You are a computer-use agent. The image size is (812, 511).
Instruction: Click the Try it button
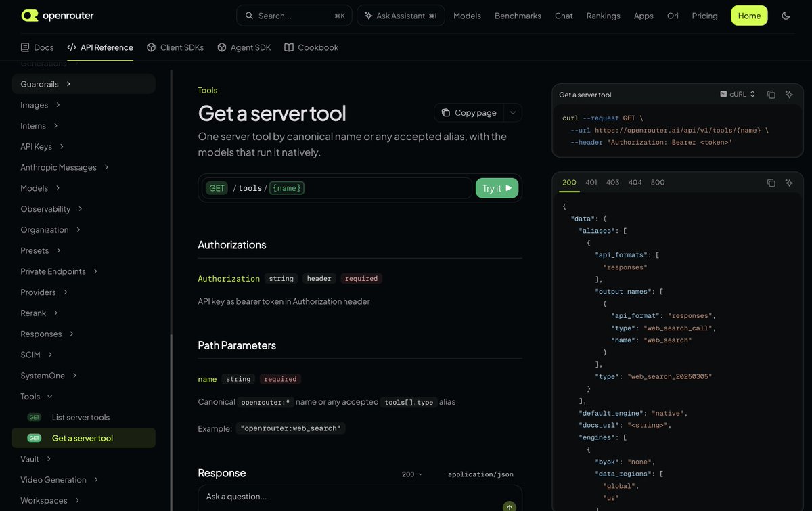tap(497, 188)
